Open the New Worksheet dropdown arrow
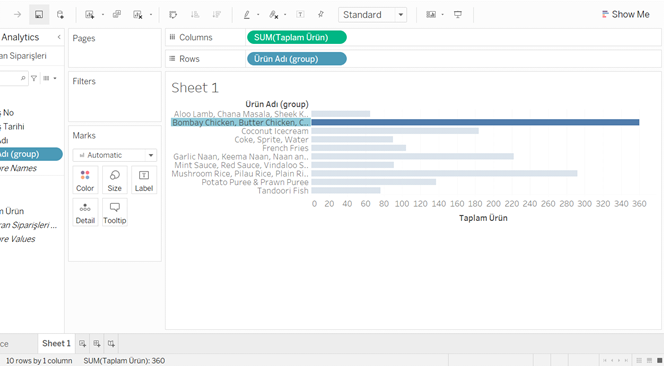 click(x=102, y=15)
